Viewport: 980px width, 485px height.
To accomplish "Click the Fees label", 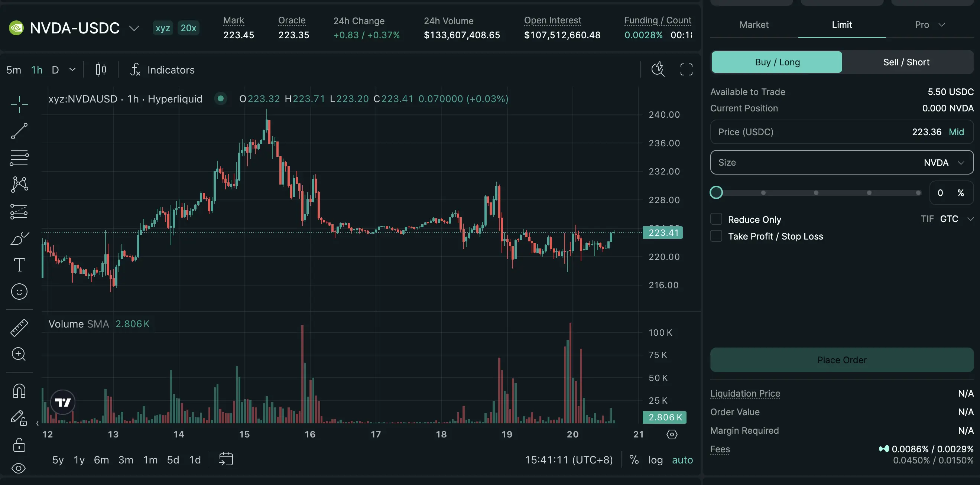I will tap(720, 449).
